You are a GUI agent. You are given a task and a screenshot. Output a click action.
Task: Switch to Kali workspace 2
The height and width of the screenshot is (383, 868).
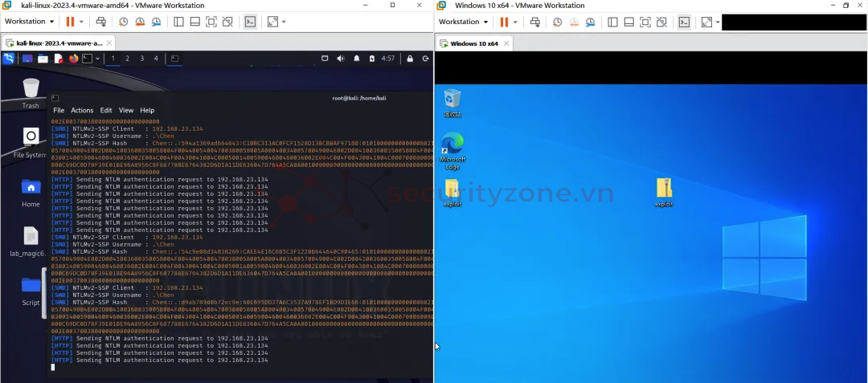pyautogui.click(x=127, y=59)
